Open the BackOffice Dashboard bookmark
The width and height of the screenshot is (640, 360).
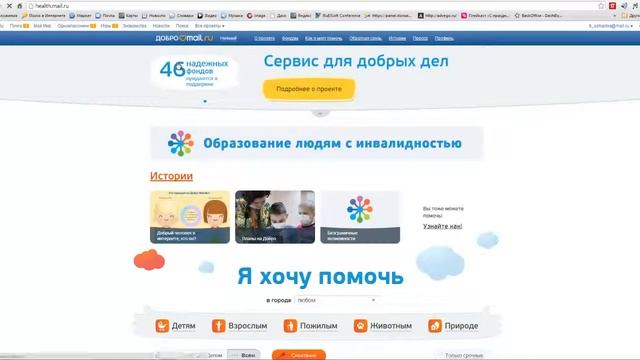(x=538, y=16)
